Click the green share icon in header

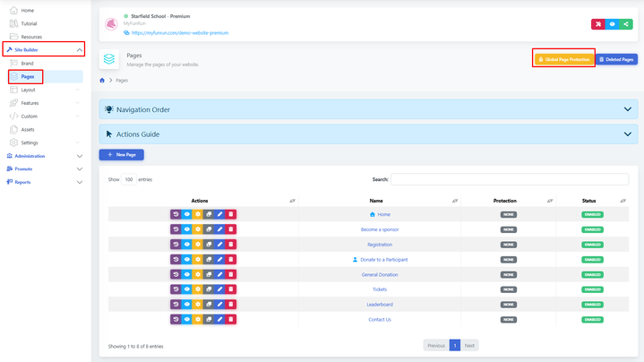626,24
